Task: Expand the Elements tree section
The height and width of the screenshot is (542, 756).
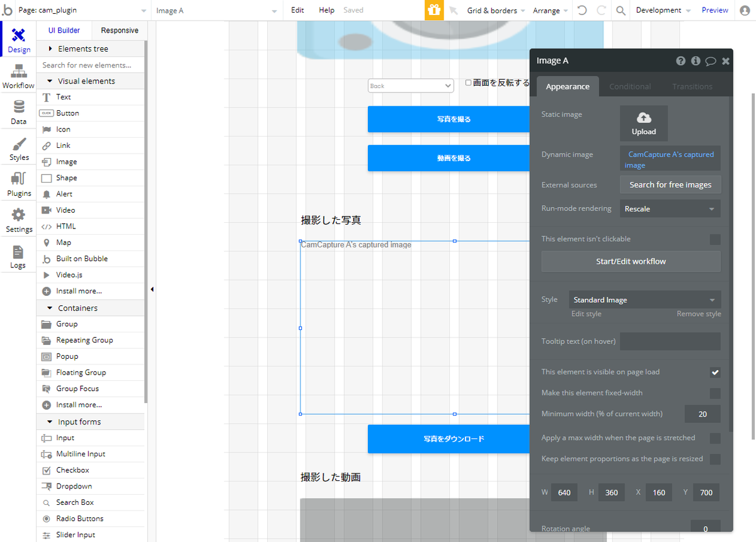Action: pos(91,48)
